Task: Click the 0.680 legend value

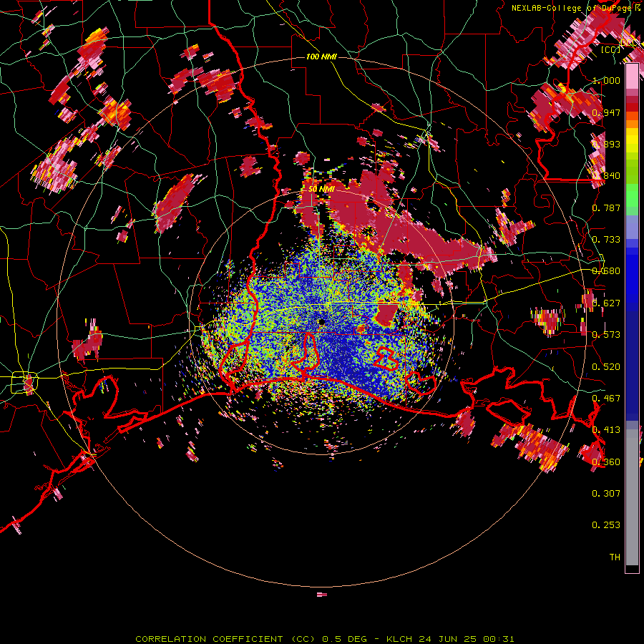Action: (606, 271)
